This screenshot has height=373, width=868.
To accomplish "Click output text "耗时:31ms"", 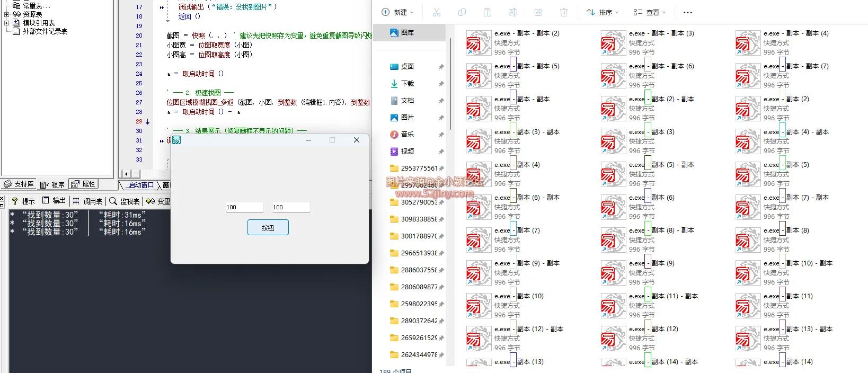I will click(122, 215).
